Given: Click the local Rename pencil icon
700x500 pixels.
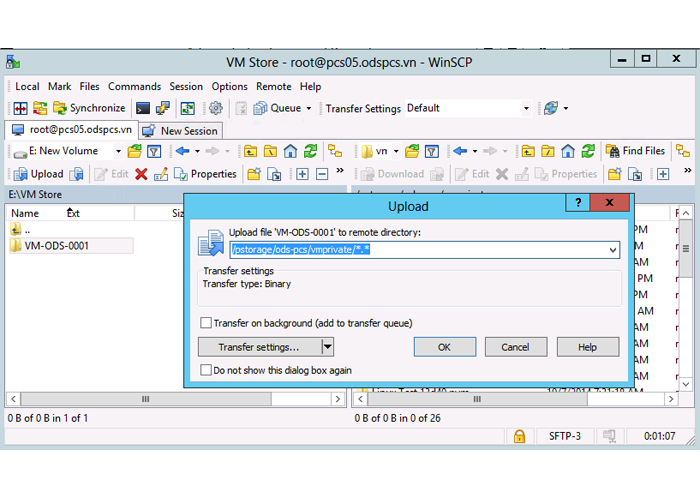Looking at the screenshot, I should point(161,174).
